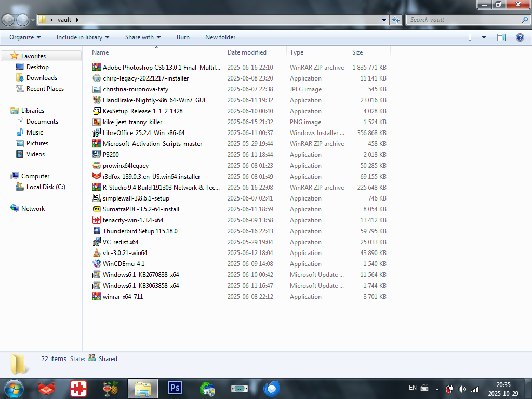Screen dimensions: 532x399
Task: Open Thunderbird from the taskbar
Action: tap(272, 389)
